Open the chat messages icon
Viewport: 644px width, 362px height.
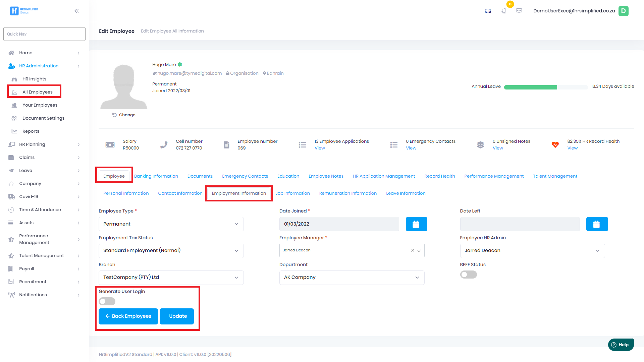[519, 11]
